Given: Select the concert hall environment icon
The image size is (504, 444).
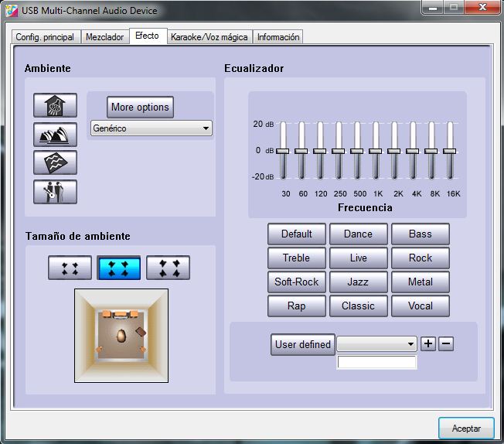Looking at the screenshot, I should click(x=55, y=135).
